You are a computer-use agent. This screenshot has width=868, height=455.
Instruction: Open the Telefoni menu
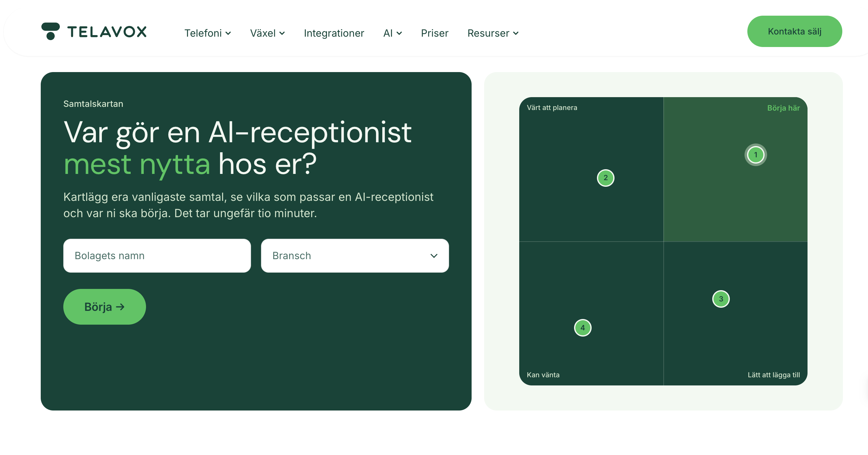[x=207, y=33]
